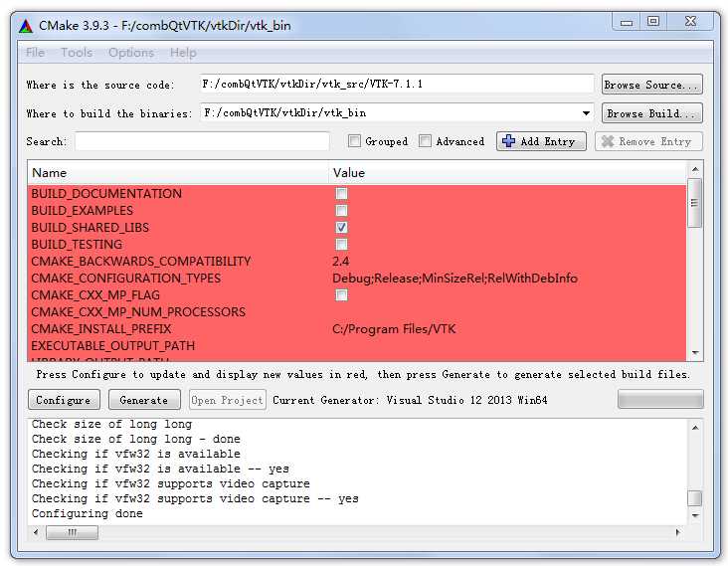Click output log scroll down arrow
Viewport: 728px width, 566px height.
pyautogui.click(x=695, y=515)
